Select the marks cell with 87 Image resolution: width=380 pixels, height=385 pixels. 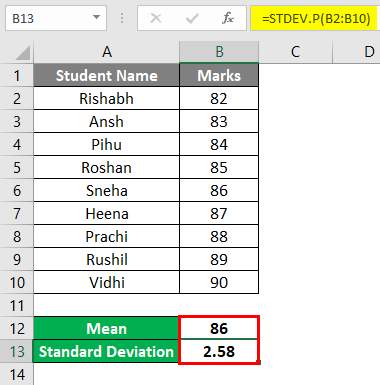(x=219, y=214)
